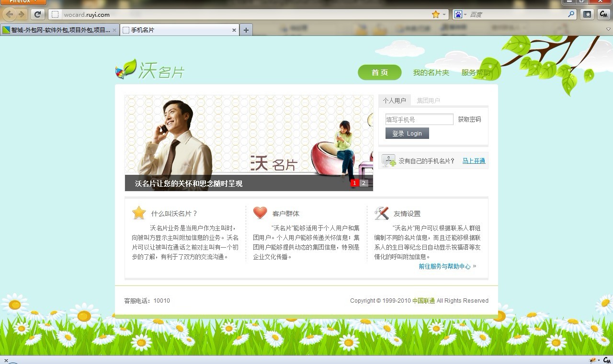Viewport: 613px width, 364px height.
Task: Select the 个人用户 login tab
Action: tap(394, 101)
